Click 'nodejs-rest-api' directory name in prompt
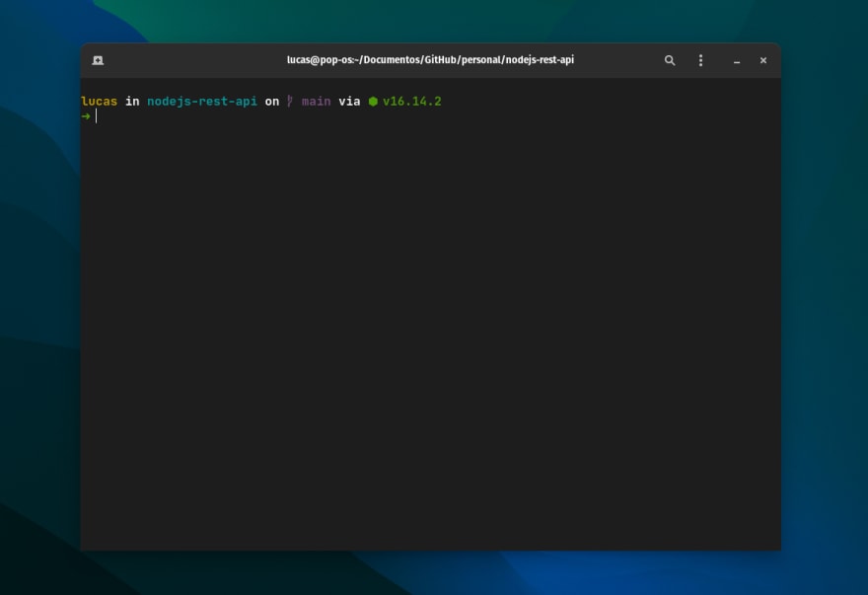Viewport: 868px width, 595px height. click(202, 102)
